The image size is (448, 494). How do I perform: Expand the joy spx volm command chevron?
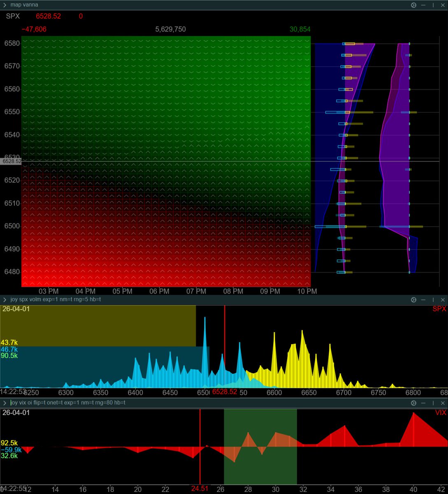tap(5, 299)
